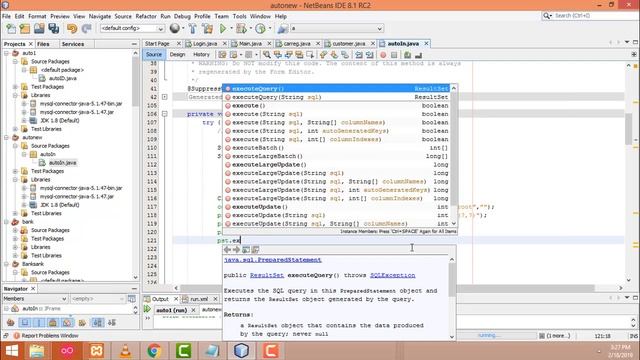Open the SQLException link in javadoc
This screenshot has height=360, width=640.
click(x=392, y=275)
